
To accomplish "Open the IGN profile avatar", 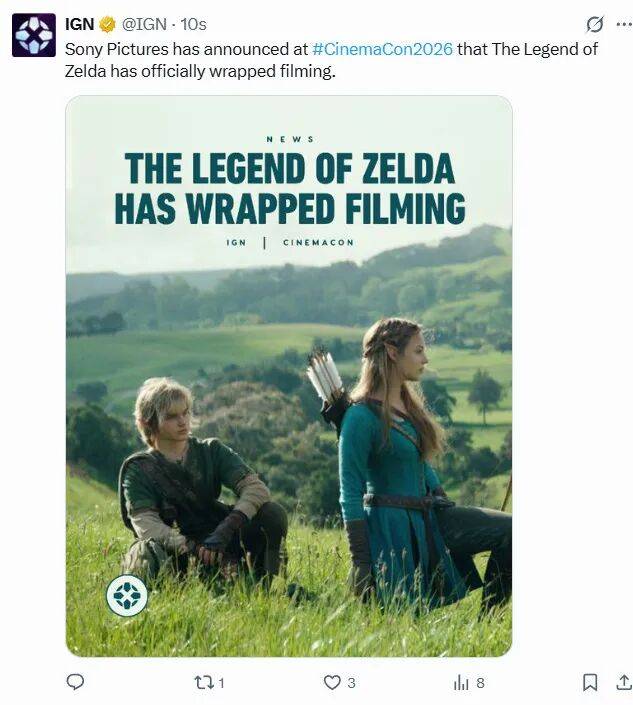I will (34, 35).
